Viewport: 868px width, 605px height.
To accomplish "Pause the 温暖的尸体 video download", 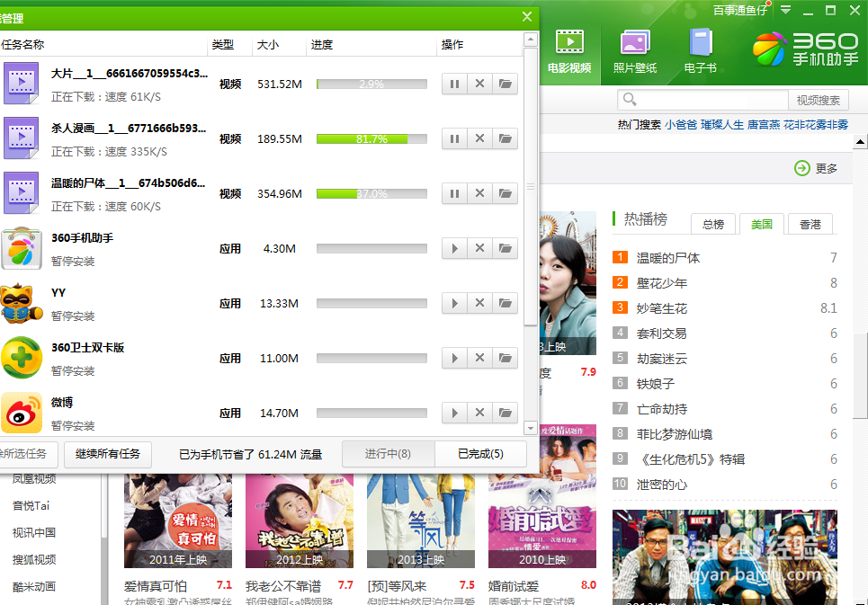I will tap(454, 193).
